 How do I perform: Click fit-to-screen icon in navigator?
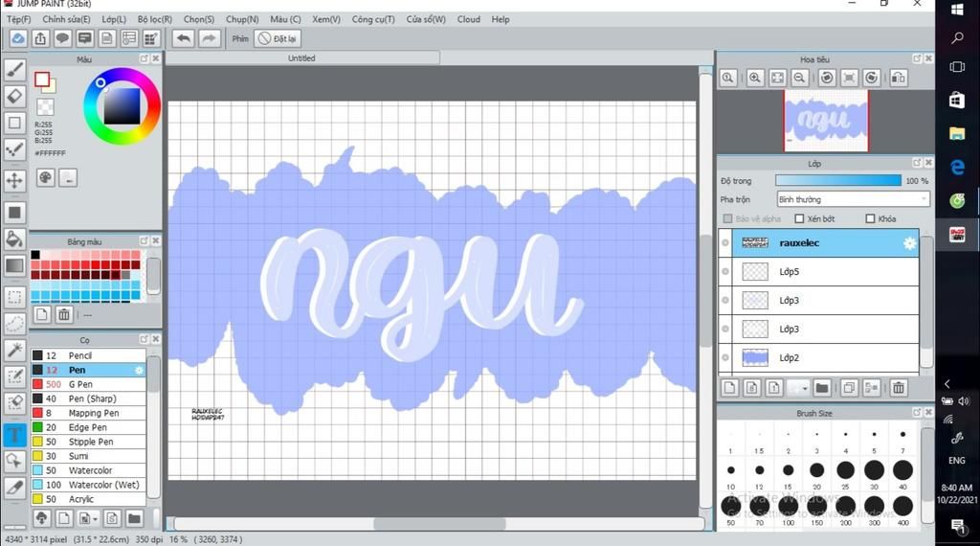pos(777,79)
